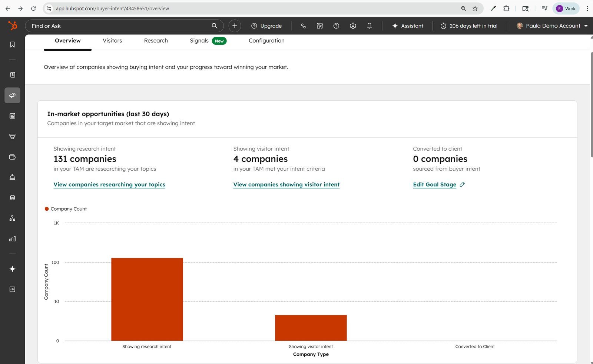The image size is (593, 364).
Task: Open the Assistant button
Action: pyautogui.click(x=407, y=26)
